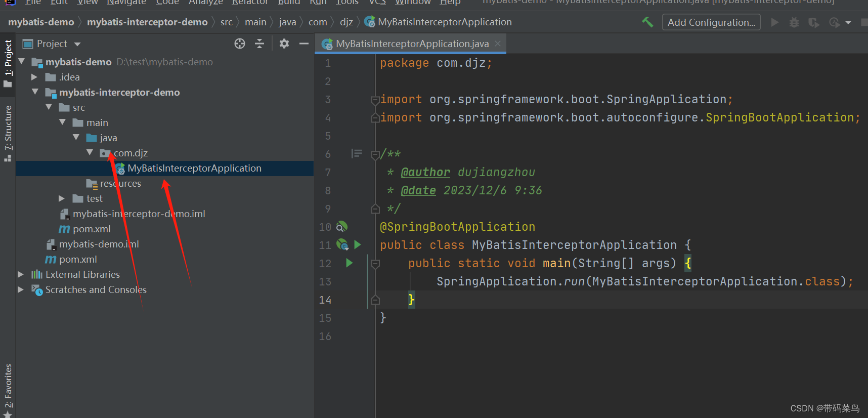
Task: Fold the import block on line 3
Action: pos(375,100)
